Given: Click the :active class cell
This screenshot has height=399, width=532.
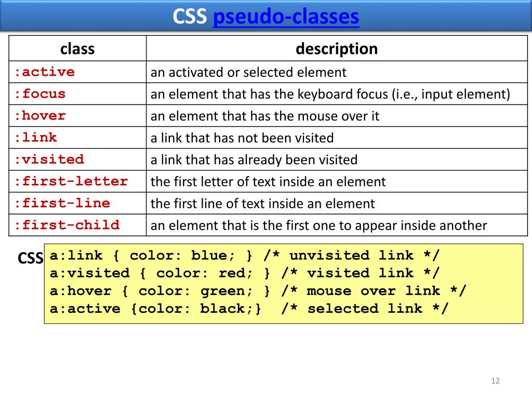Looking at the screenshot, I should (77, 72).
